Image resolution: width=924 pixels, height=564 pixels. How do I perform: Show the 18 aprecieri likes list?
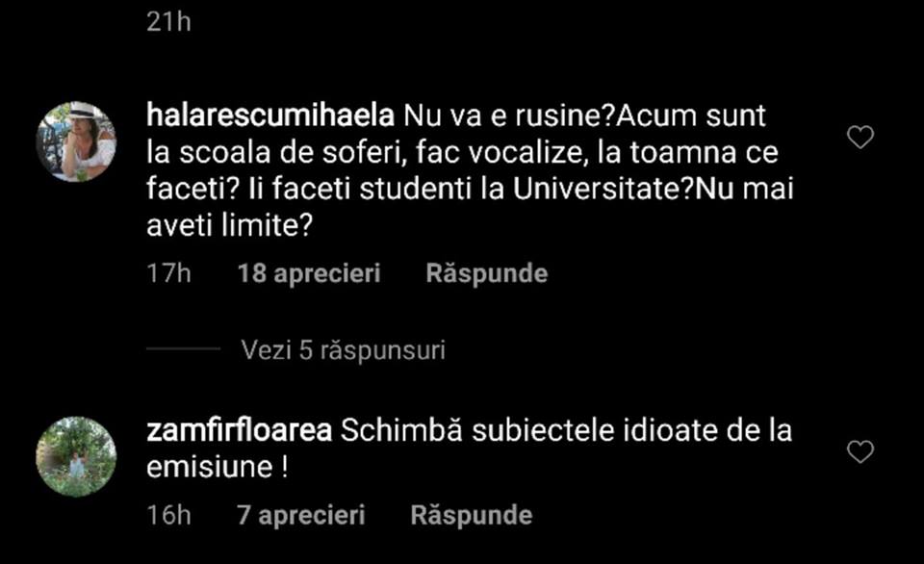tap(309, 273)
